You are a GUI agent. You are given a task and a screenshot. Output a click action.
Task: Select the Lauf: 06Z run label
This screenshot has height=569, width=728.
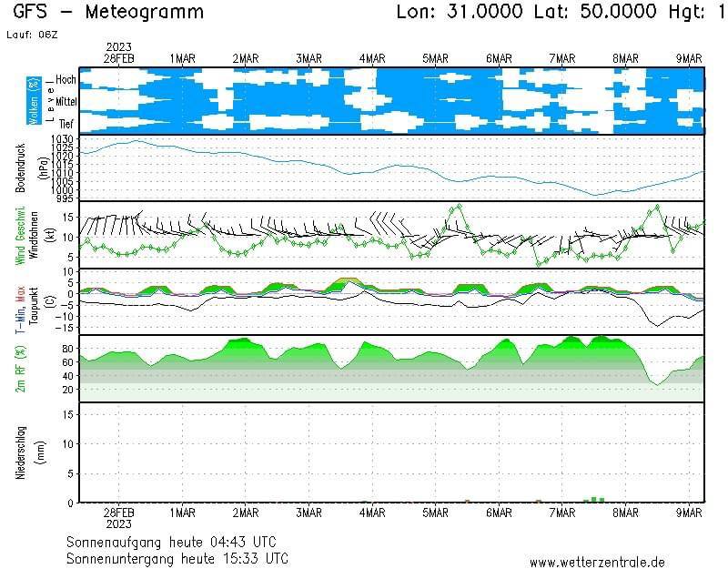(x=31, y=33)
